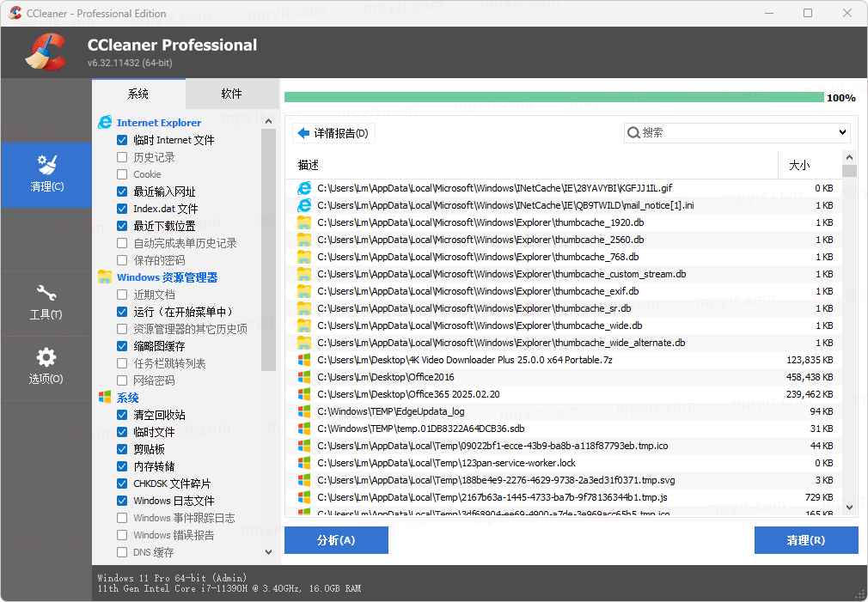
Task: Select the 123pan-service-worker.lock file row
Action: (x=564, y=463)
